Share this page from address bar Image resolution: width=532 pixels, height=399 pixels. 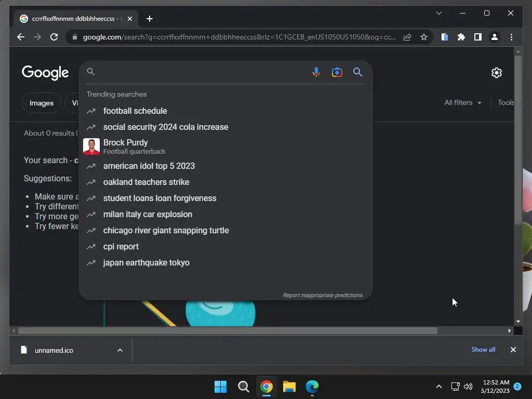click(x=407, y=37)
